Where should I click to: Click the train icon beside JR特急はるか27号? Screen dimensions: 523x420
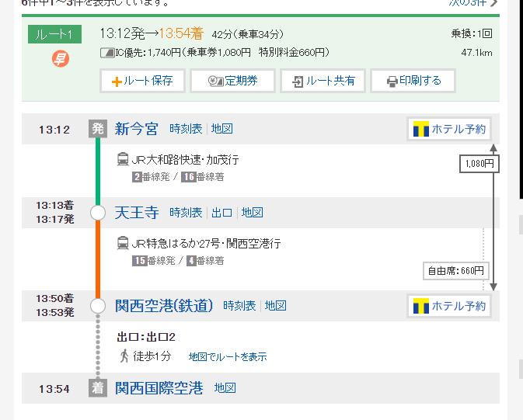[123, 243]
